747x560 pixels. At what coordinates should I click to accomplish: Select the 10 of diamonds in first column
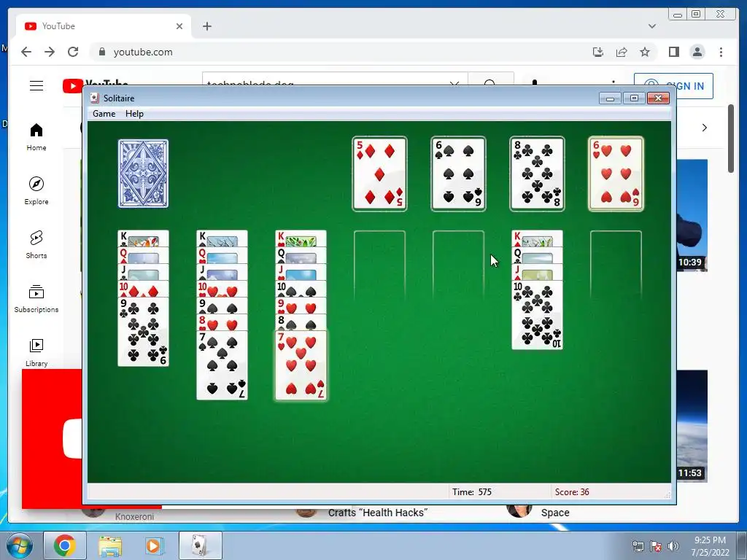click(x=143, y=289)
